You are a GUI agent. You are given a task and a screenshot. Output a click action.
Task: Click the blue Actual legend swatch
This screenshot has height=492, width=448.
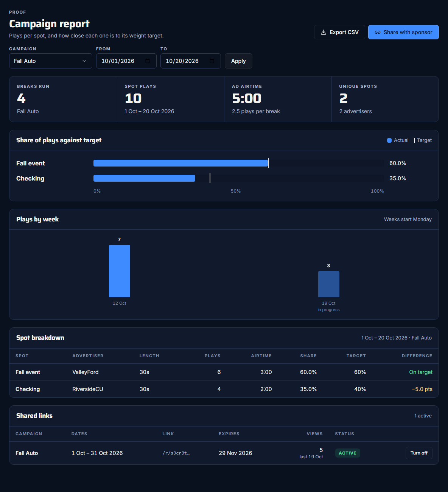[x=389, y=140]
